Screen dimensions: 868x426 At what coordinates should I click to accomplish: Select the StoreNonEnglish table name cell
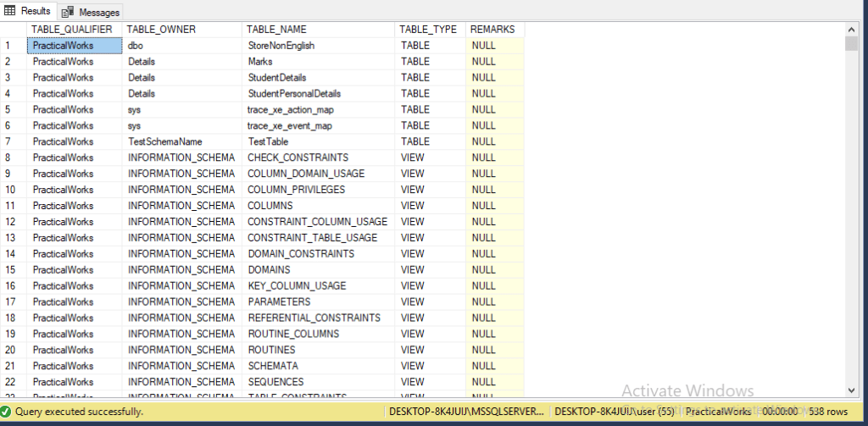click(281, 45)
